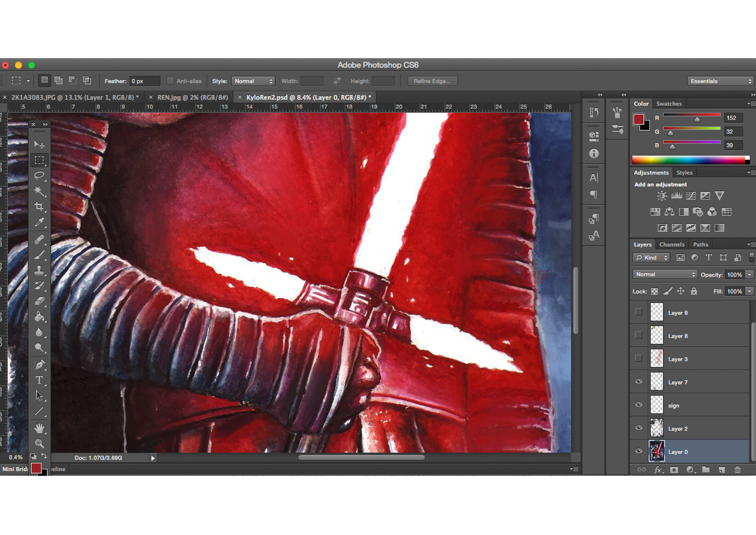
Task: Select the Clone Stamp tool
Action: 39,270
